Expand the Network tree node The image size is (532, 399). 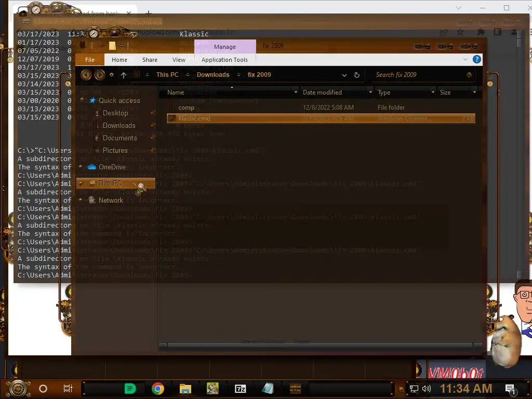tap(81, 200)
